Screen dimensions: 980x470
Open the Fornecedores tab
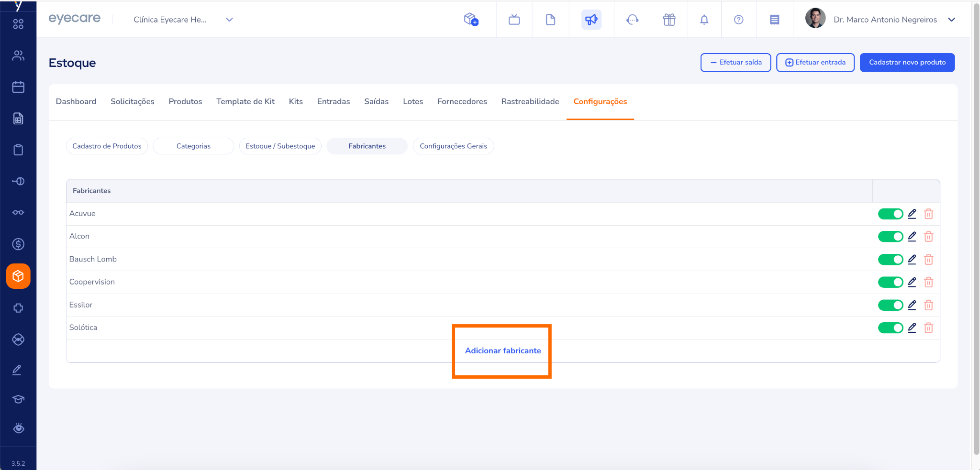tap(462, 101)
